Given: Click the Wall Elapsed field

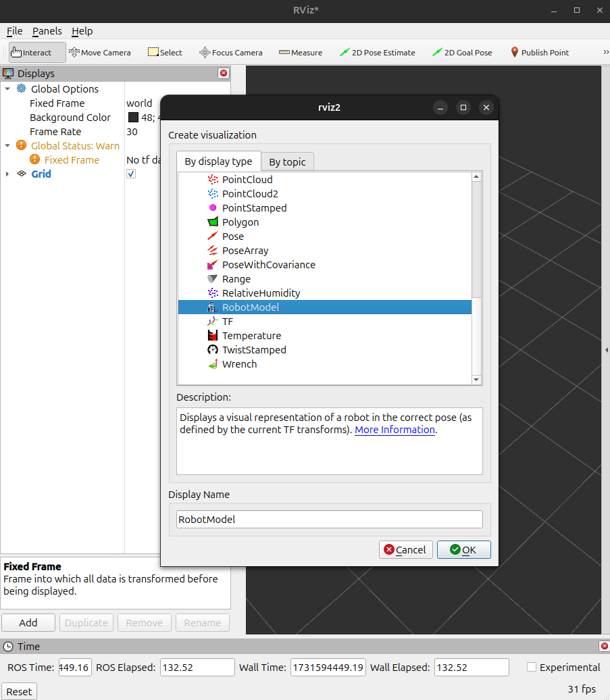Looking at the screenshot, I should pos(472,668).
